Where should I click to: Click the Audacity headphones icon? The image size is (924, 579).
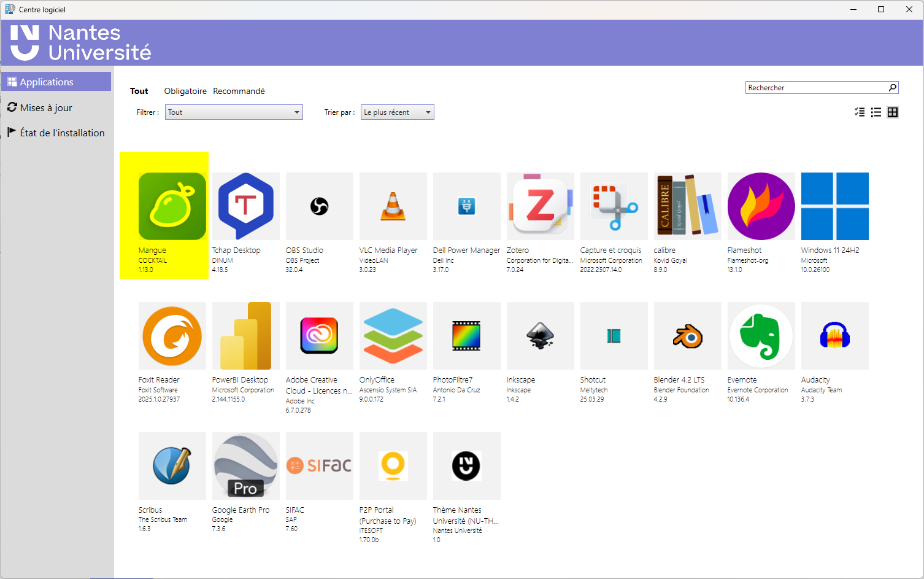pyautogui.click(x=834, y=336)
